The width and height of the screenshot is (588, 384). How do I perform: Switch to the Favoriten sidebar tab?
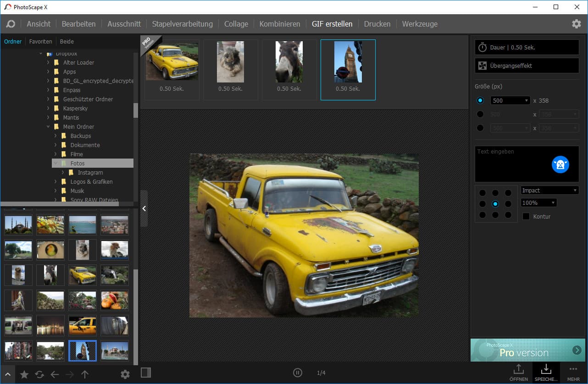pos(41,41)
